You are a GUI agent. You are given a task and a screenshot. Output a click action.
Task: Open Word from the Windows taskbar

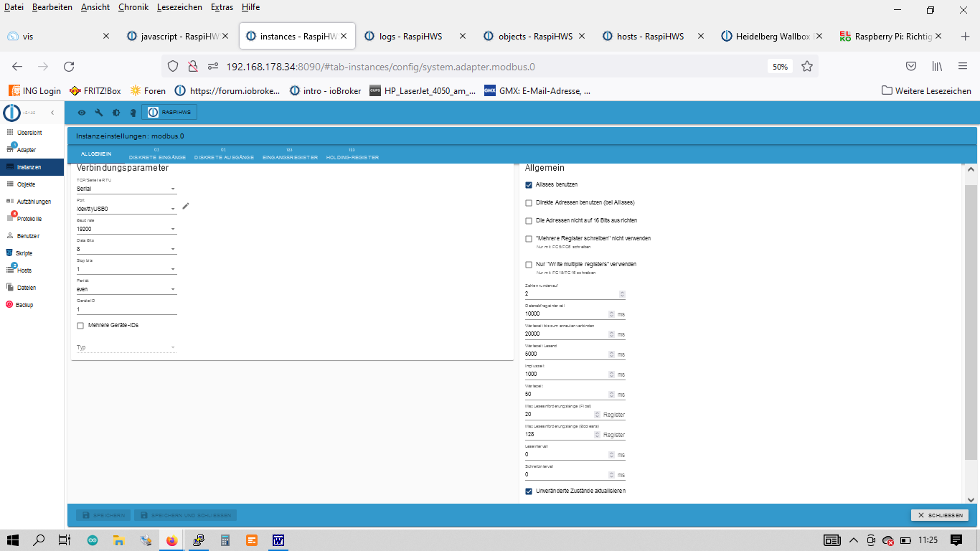pyautogui.click(x=278, y=540)
